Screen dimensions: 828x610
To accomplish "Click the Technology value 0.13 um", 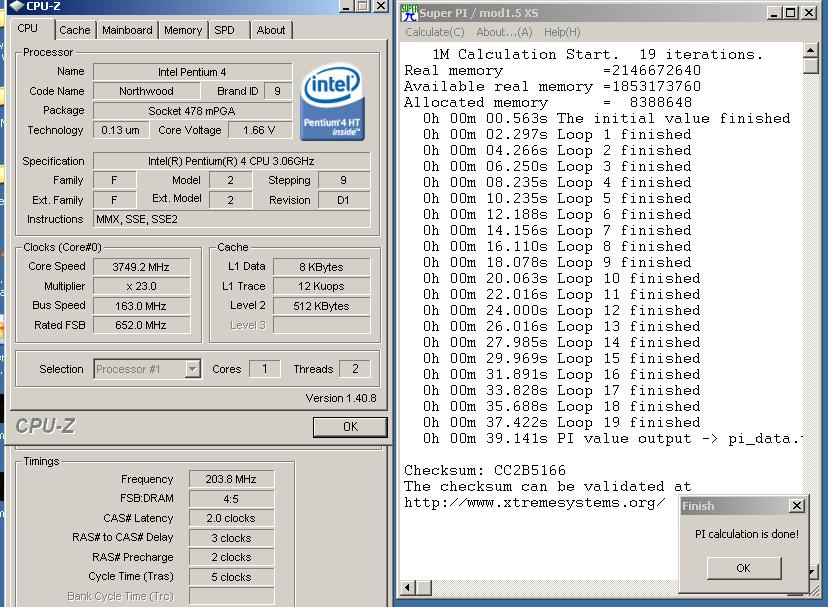I will [120, 130].
